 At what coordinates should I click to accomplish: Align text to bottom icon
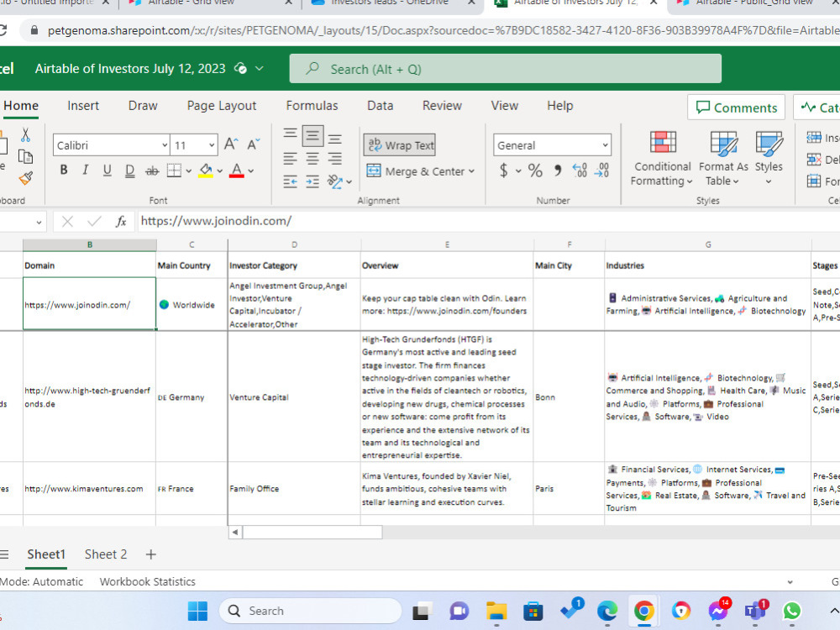coord(335,139)
